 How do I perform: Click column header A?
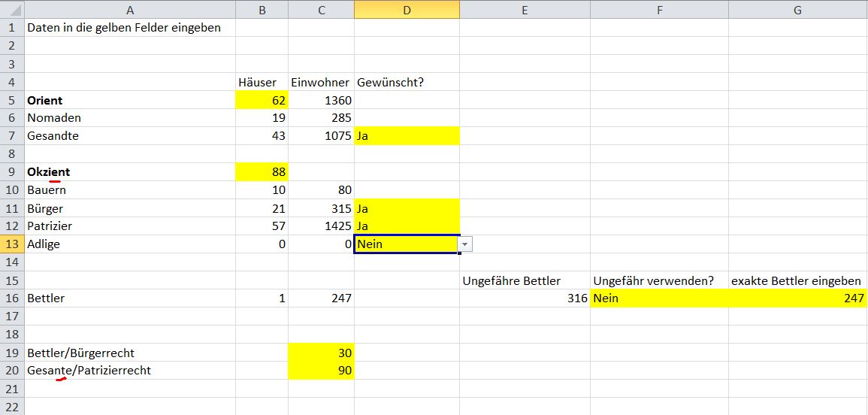point(129,10)
